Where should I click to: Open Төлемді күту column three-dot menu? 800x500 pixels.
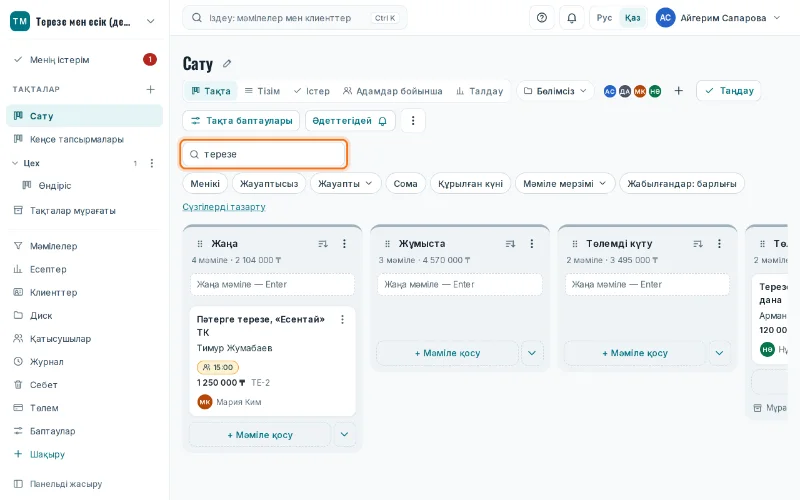click(719, 244)
